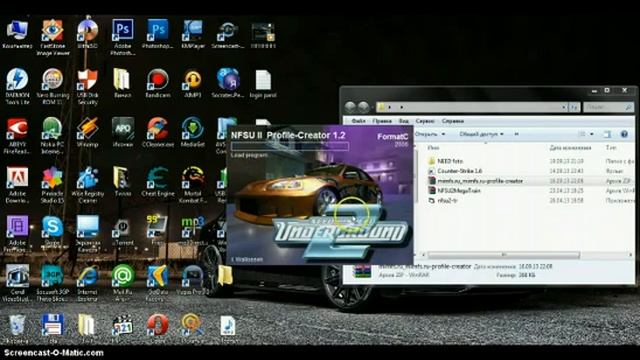Launch Bandicam recorder shortcut
640x360 pixels.
tap(158, 83)
